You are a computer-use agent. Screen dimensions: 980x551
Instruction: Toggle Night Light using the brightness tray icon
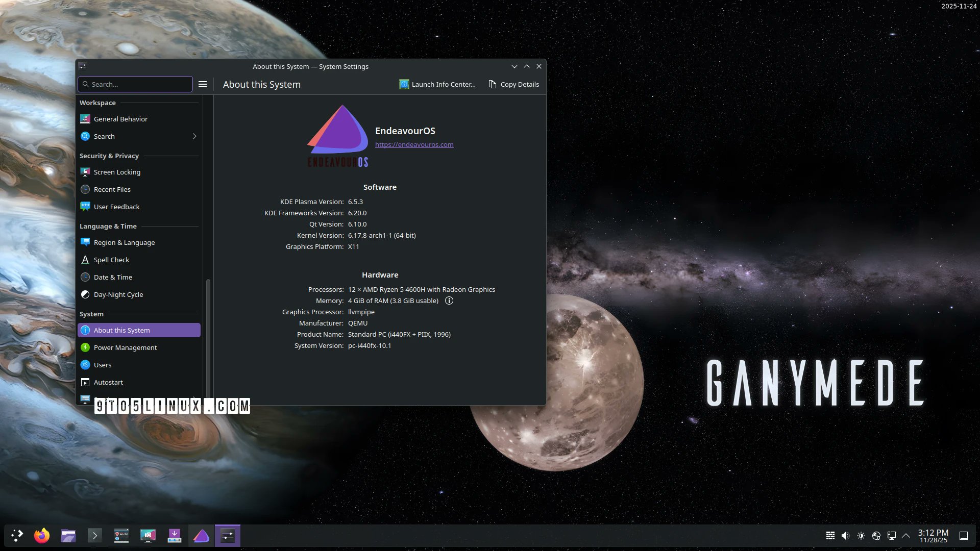pyautogui.click(x=861, y=535)
